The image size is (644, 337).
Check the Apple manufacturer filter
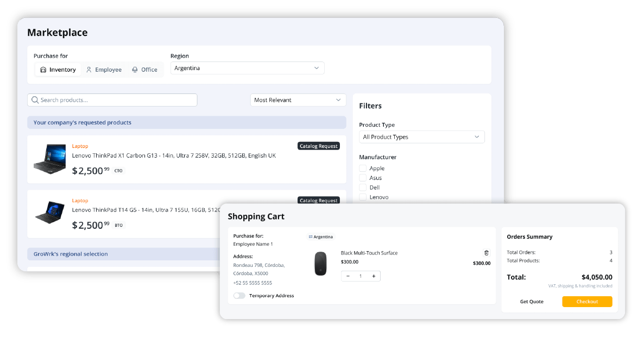[x=363, y=168]
